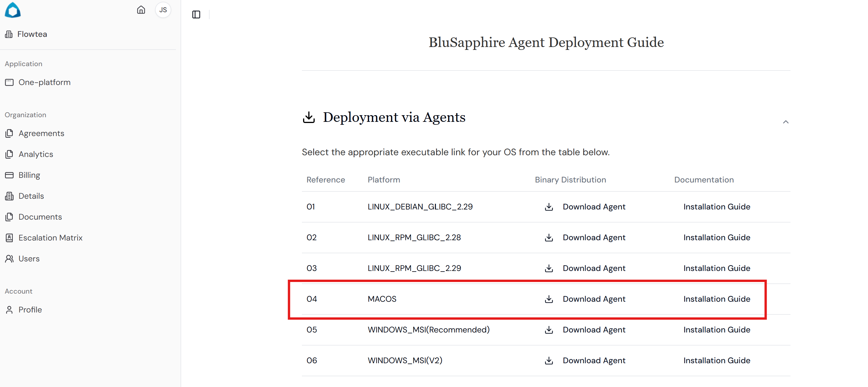Click download icon for LINUX_DEBIAN_GLIBC_2.29
This screenshot has width=868, height=387.
pyautogui.click(x=549, y=207)
